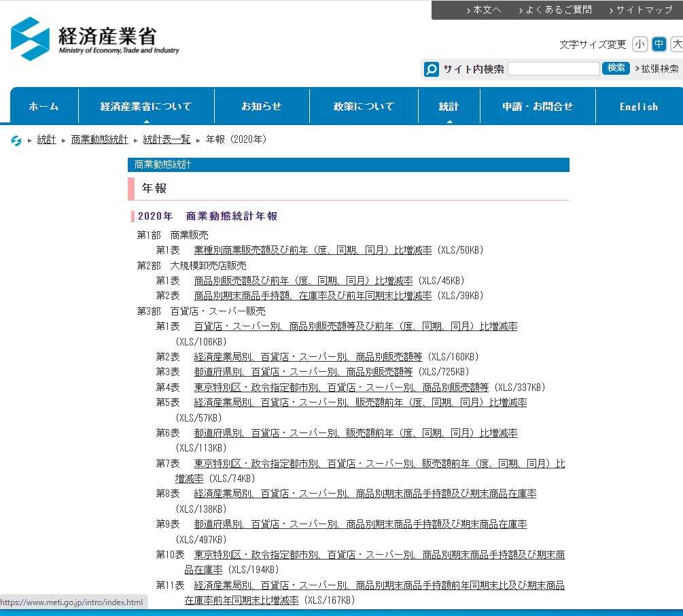This screenshot has height=616, width=683.
Task: Click 商業動態統計 in the breadcrumb
Action: (x=99, y=139)
